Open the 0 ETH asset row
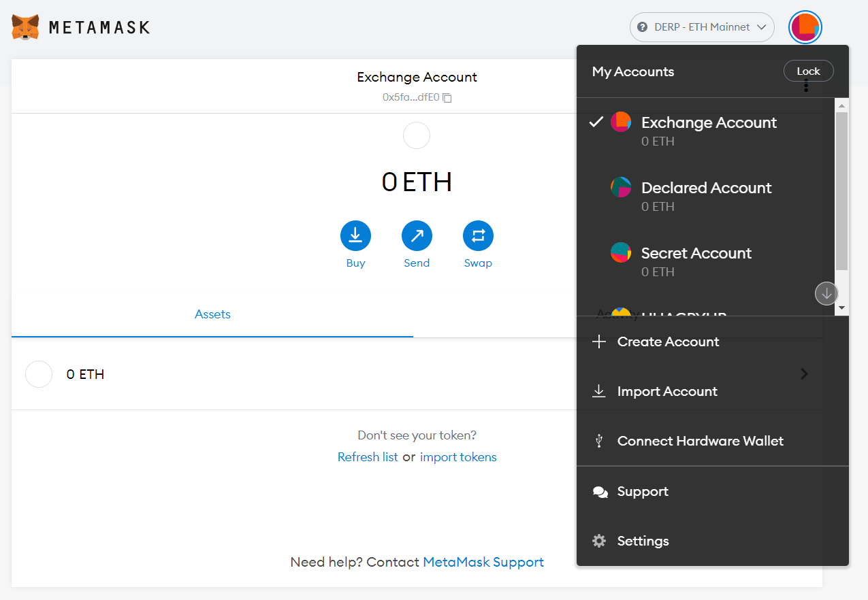The image size is (868, 600). click(x=417, y=374)
